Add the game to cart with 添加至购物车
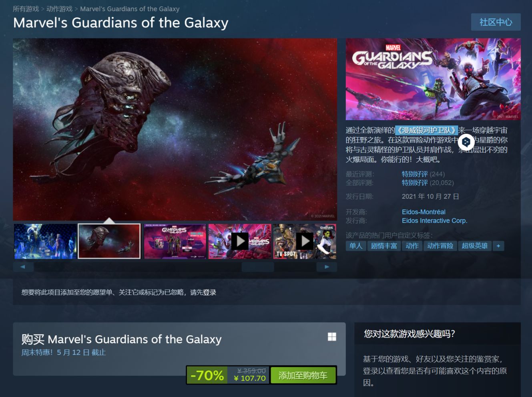 pyautogui.click(x=303, y=375)
